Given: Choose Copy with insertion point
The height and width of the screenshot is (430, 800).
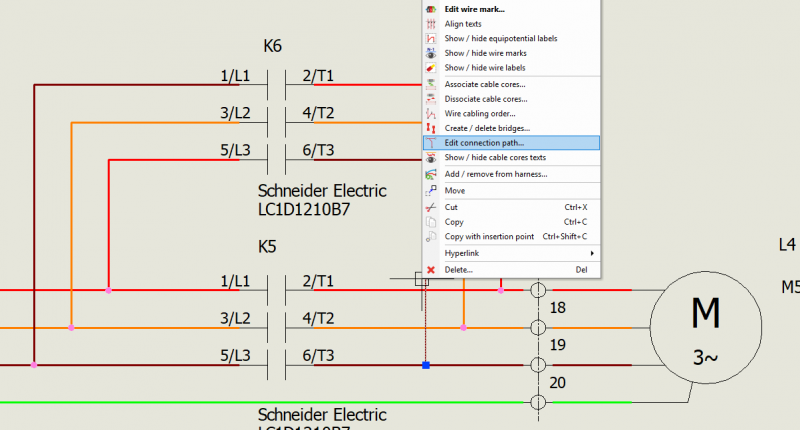Looking at the screenshot, I should (x=492, y=237).
